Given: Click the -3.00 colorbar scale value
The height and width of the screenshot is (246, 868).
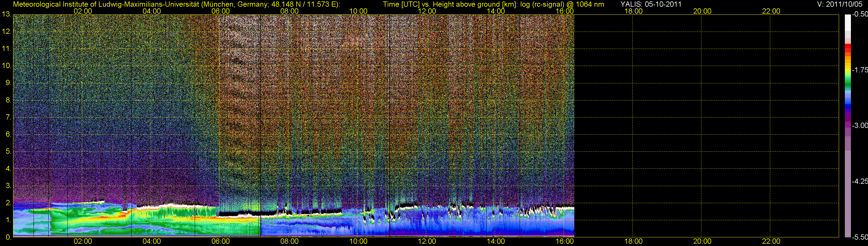Looking at the screenshot, I should (860, 125).
